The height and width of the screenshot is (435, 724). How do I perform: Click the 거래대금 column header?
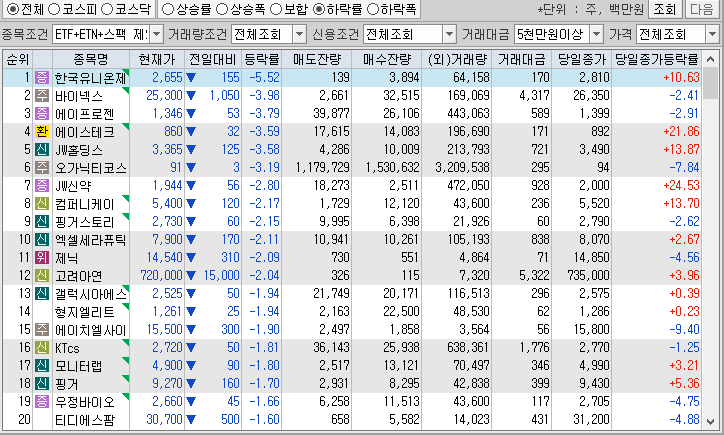(522, 59)
